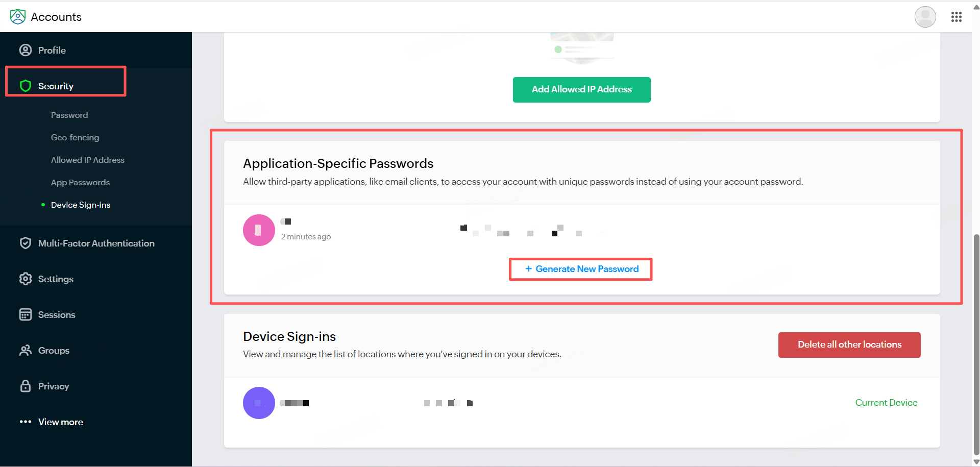Screen dimensions: 980x467
Task: Open the apps grid launcher
Action: 957,17
